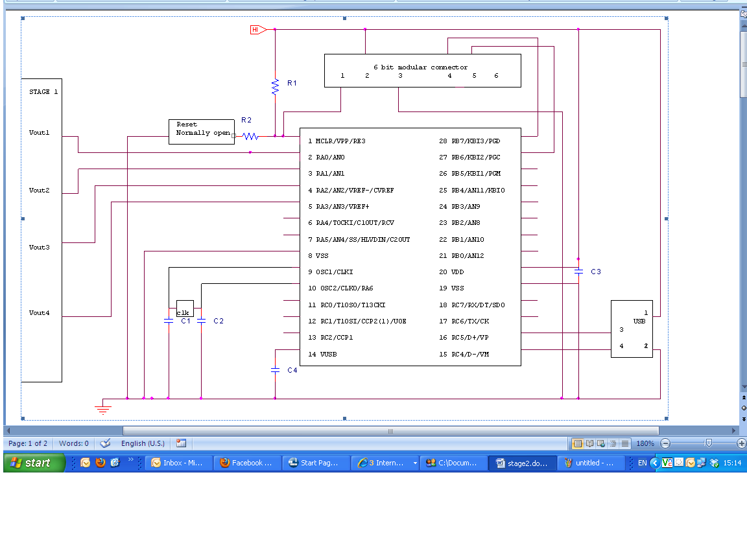747x560 pixels.
Task: Open the Page: 1 of 2 indicator
Action: click(x=28, y=443)
